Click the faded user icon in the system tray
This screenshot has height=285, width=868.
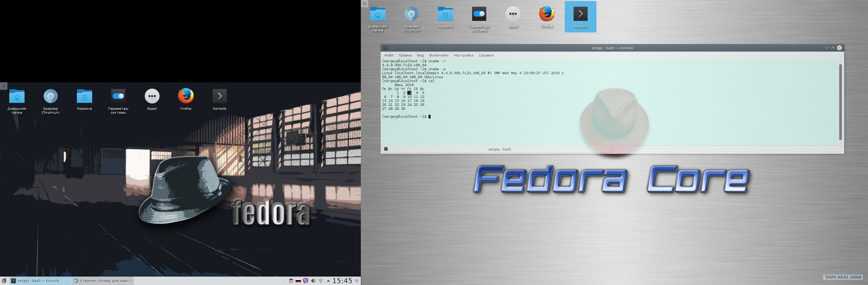pyautogui.click(x=284, y=281)
